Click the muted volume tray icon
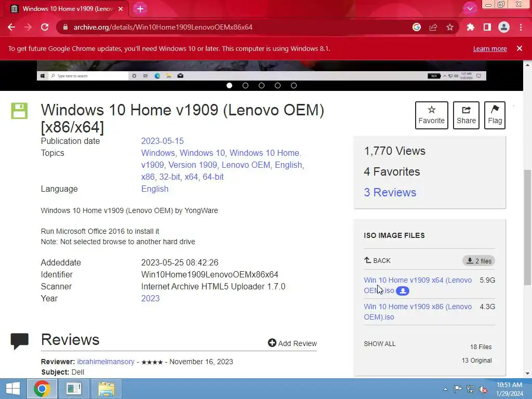The width and height of the screenshot is (532, 399). click(x=483, y=389)
